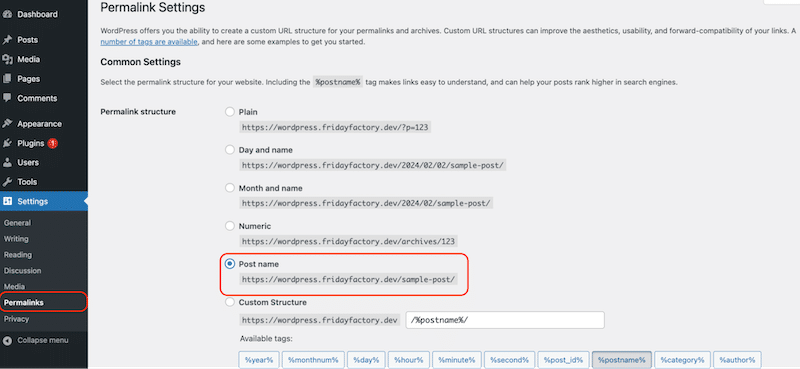
Task: Click the Pages icon in sidebar
Action: (x=7, y=79)
